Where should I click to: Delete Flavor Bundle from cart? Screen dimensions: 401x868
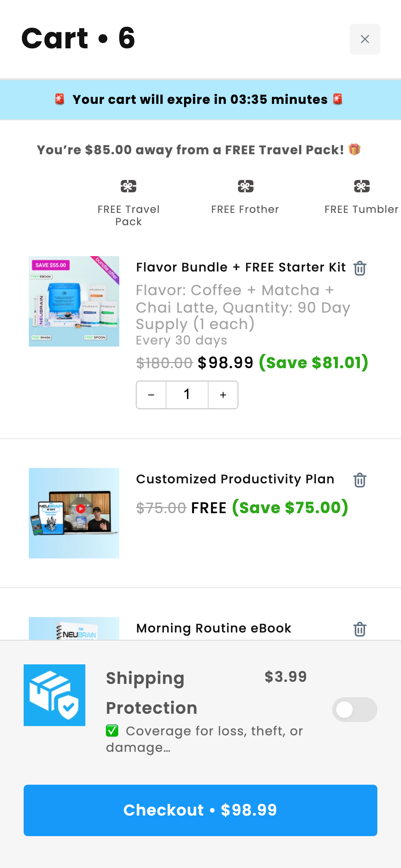tap(360, 268)
